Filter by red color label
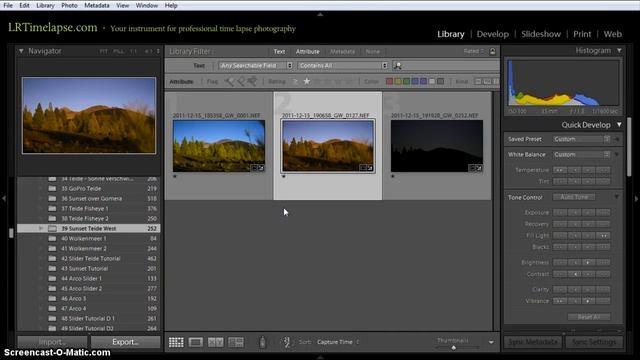This screenshot has height=360, width=640. (389, 82)
